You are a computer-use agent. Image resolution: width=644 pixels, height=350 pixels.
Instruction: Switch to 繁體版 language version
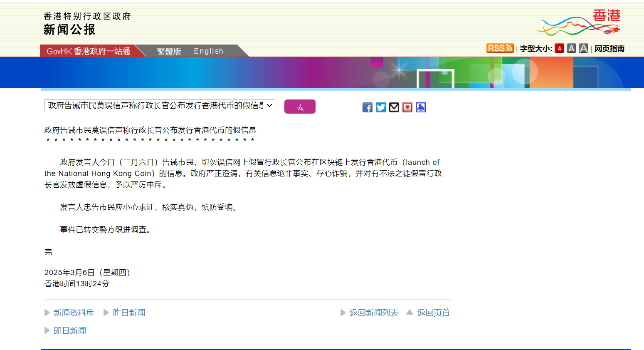pos(169,51)
